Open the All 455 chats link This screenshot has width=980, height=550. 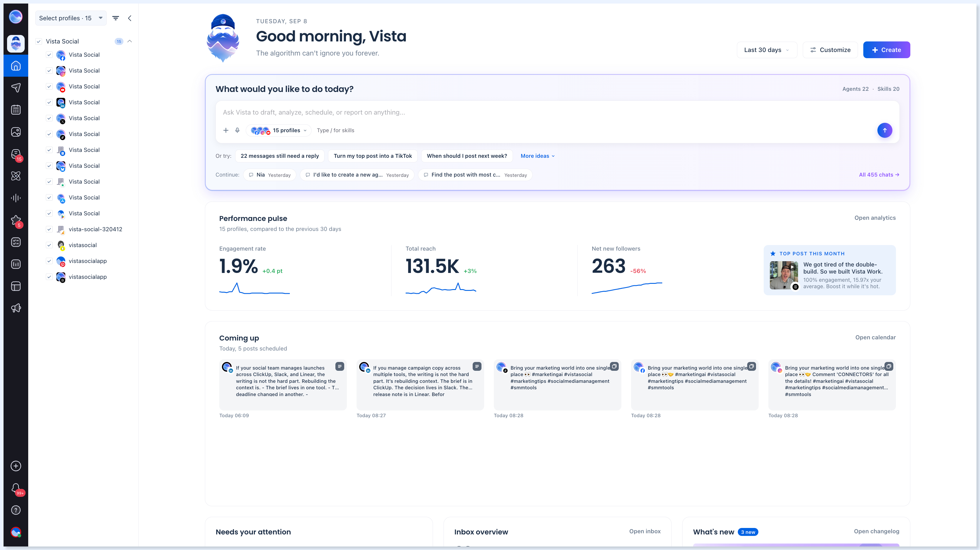[879, 175]
